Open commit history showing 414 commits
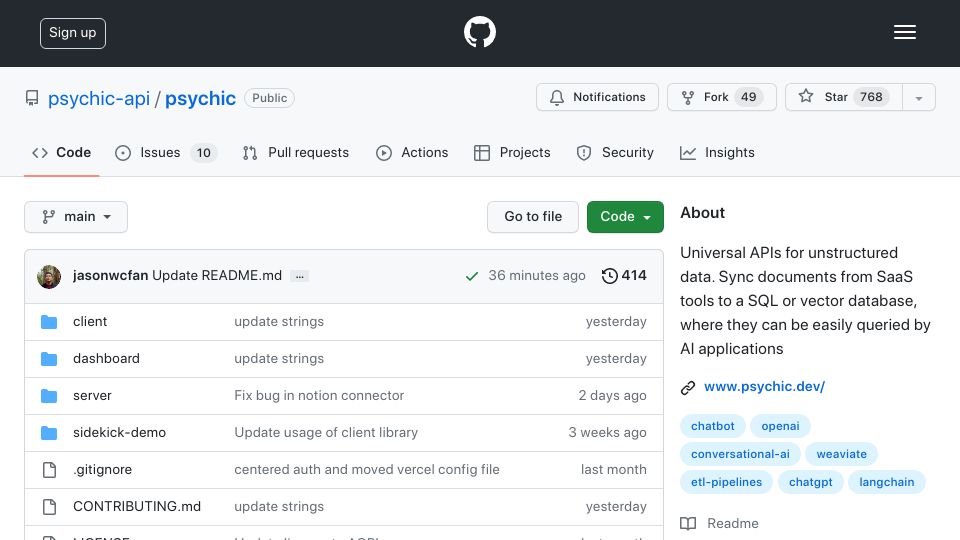960x540 pixels. [x=624, y=276]
